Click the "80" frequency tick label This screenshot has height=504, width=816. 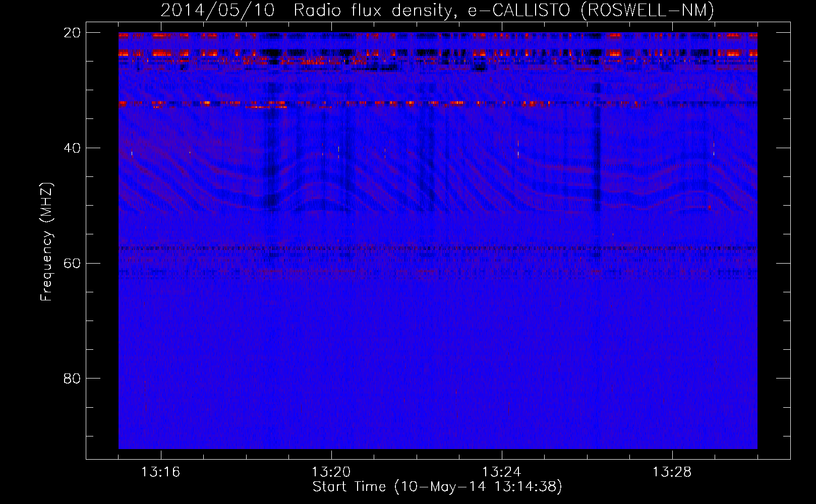(x=72, y=379)
